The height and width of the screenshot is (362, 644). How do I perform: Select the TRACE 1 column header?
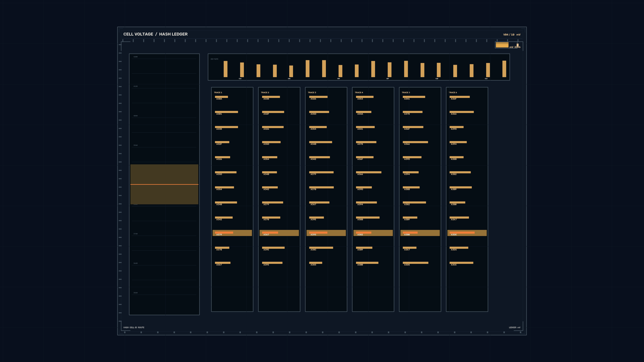218,93
